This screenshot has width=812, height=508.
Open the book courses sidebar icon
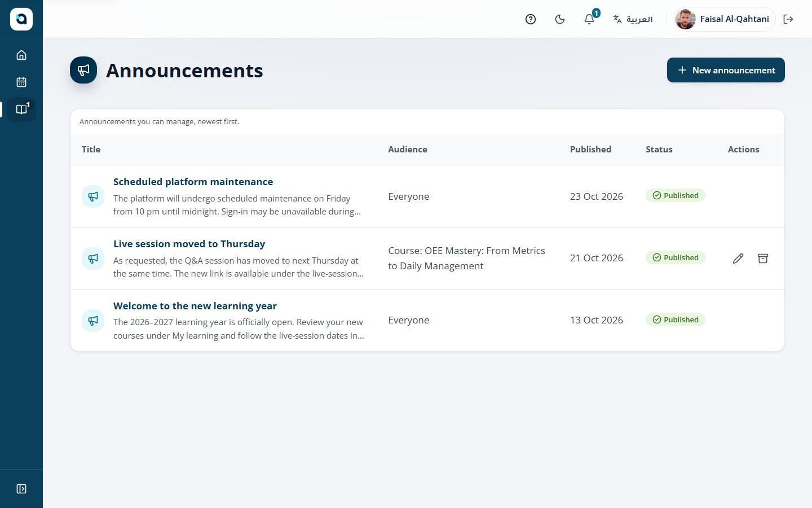[21, 109]
